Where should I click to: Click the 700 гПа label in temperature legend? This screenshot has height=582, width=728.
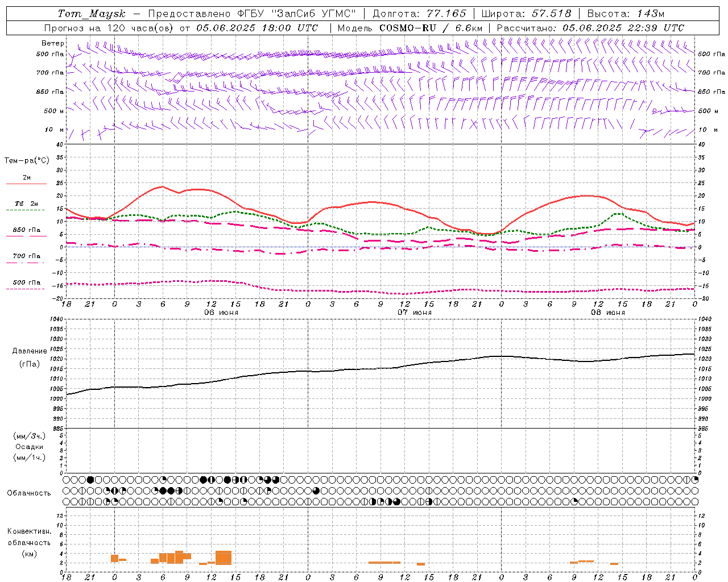27,256
